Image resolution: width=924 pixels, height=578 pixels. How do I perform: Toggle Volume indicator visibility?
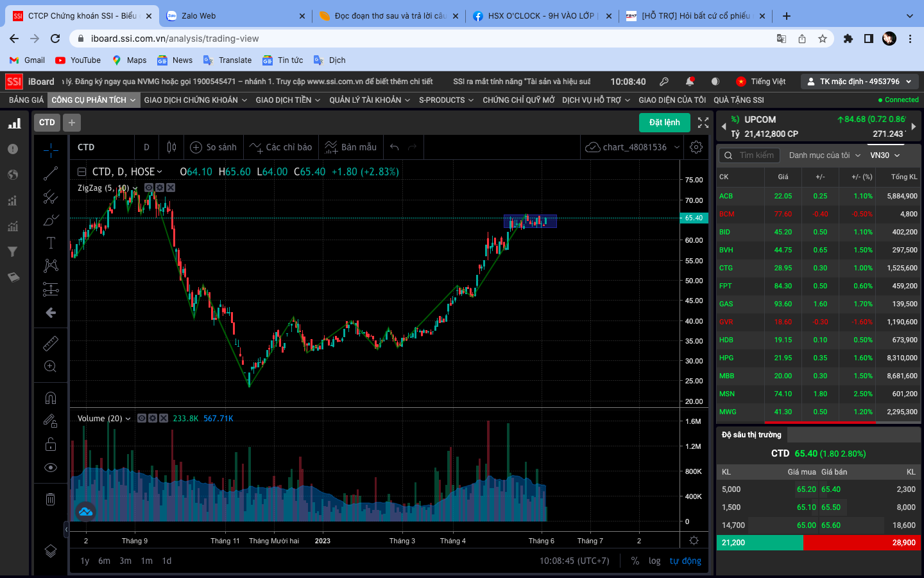[142, 418]
